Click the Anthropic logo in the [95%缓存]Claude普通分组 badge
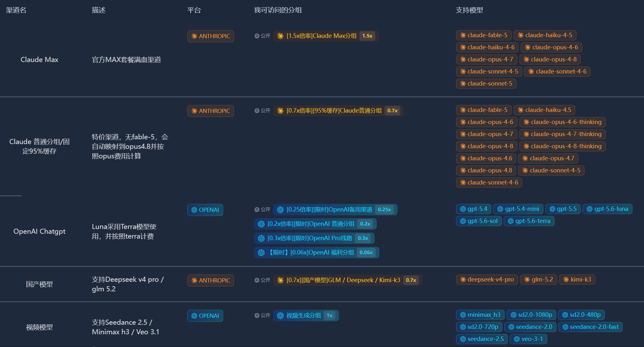Screen dimensions: 644x347 280,111
